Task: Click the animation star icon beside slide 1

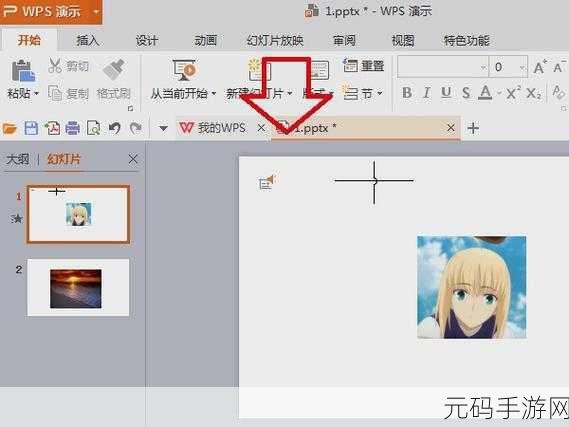Action: 17,219
